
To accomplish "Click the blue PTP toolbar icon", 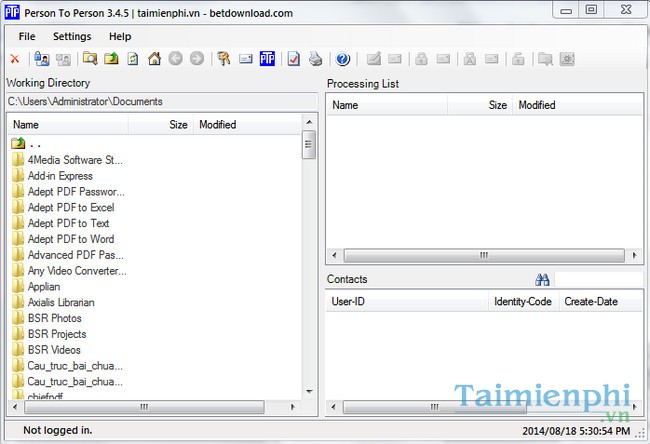I will tap(267, 59).
